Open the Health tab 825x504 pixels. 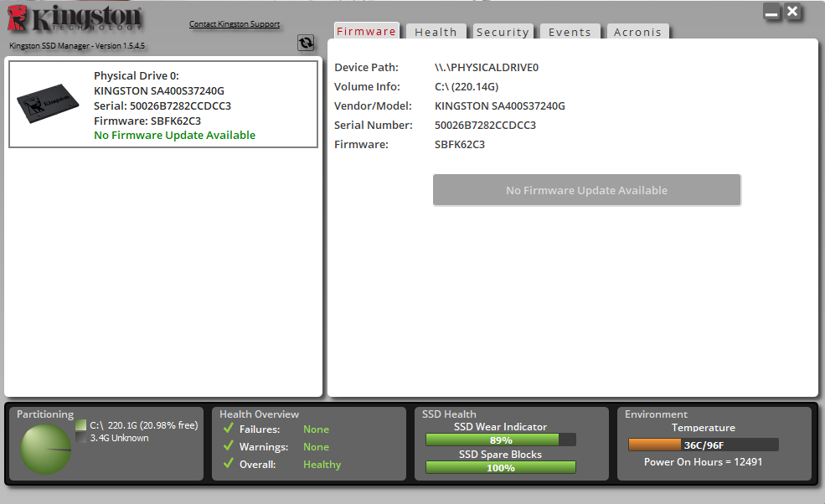pos(436,32)
